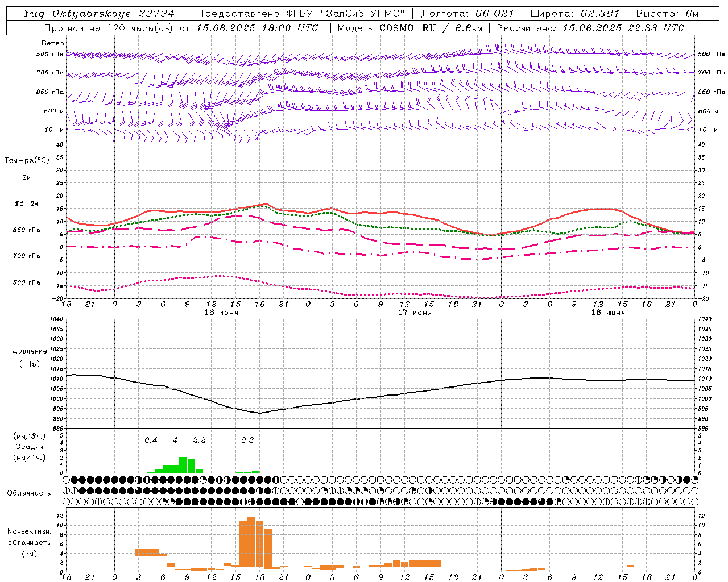Click the 18 июня date label

608,313
